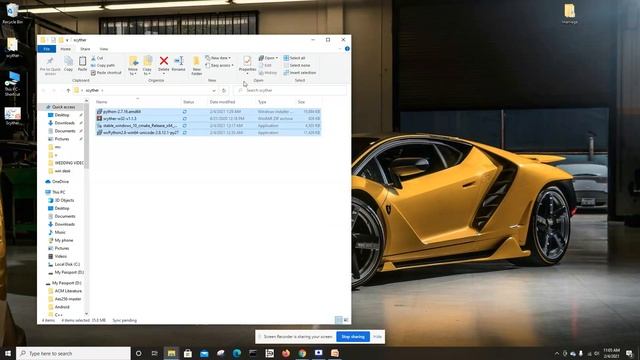Open Chrome from the taskbar
This screenshot has width=640, height=360.
click(302, 353)
